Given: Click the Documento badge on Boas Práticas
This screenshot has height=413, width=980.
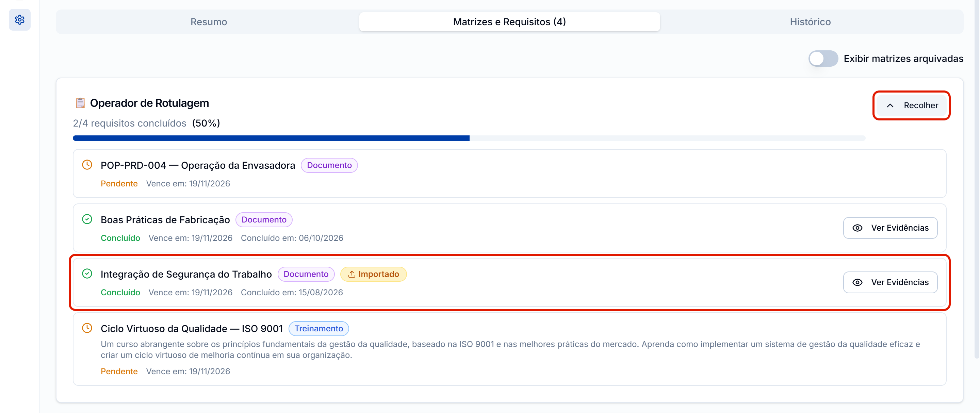Looking at the screenshot, I should (264, 219).
